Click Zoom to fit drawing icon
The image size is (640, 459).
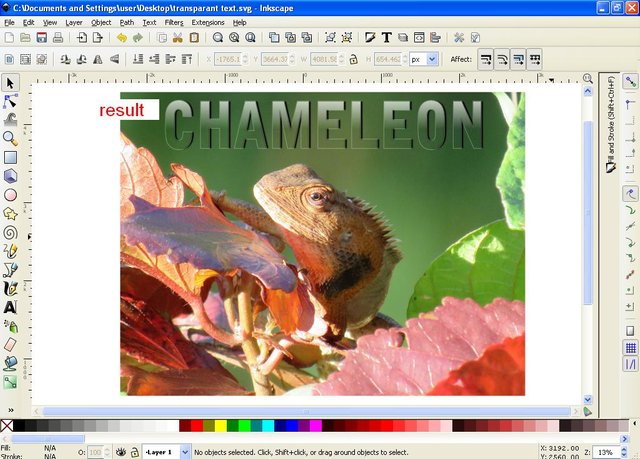(234, 38)
